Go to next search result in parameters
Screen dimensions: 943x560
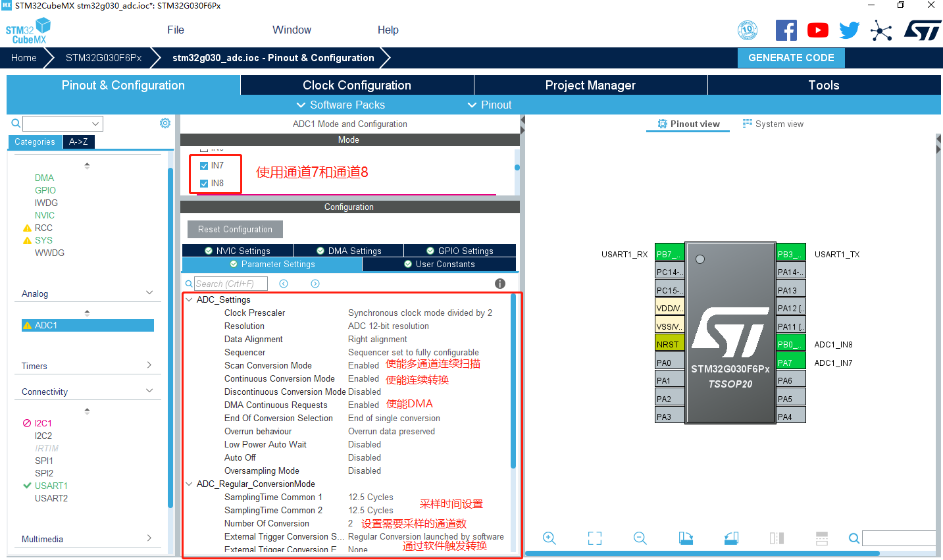pyautogui.click(x=315, y=284)
